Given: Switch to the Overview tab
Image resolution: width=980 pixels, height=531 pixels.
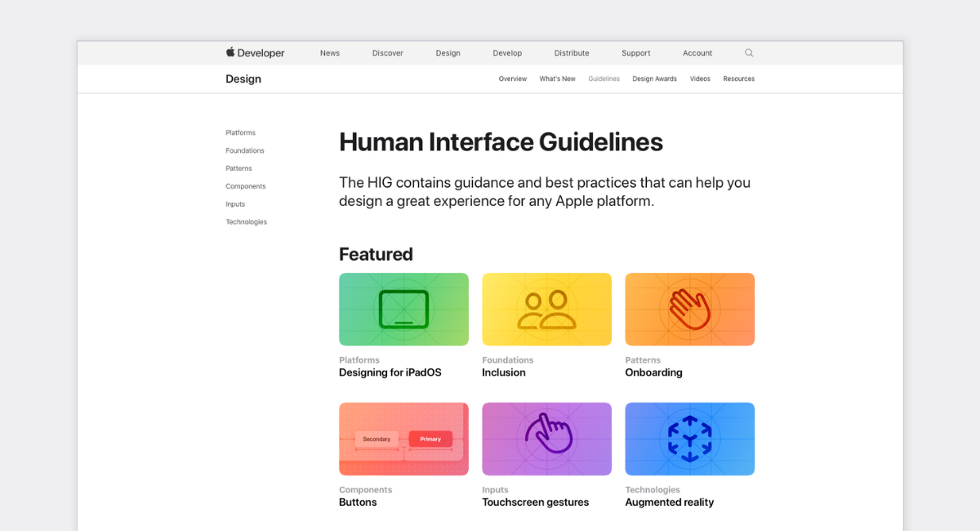Looking at the screenshot, I should pos(513,79).
